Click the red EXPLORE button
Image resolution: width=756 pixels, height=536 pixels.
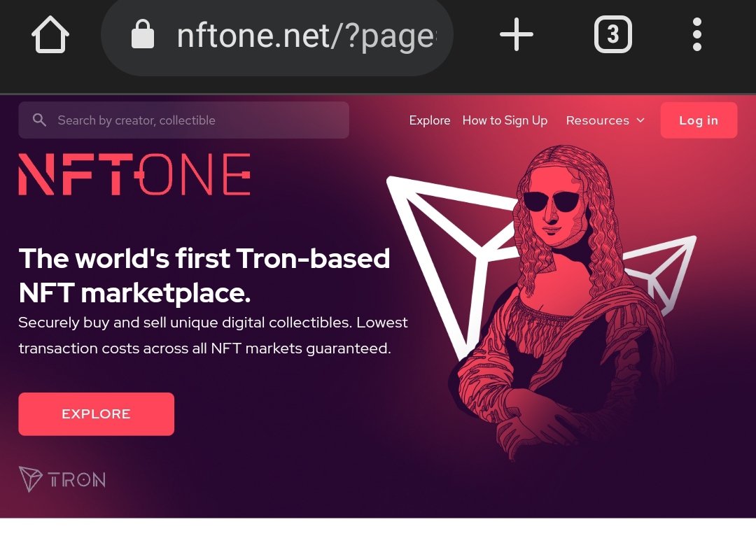tap(97, 414)
